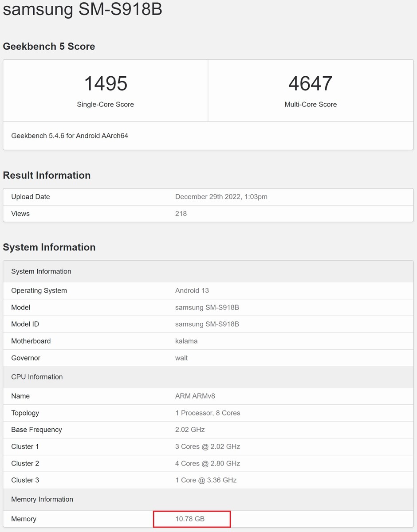This screenshot has width=417, height=532.
Task: Click the Cluster 3 value 1 Core @ 3.36 GHz
Action: click(205, 480)
